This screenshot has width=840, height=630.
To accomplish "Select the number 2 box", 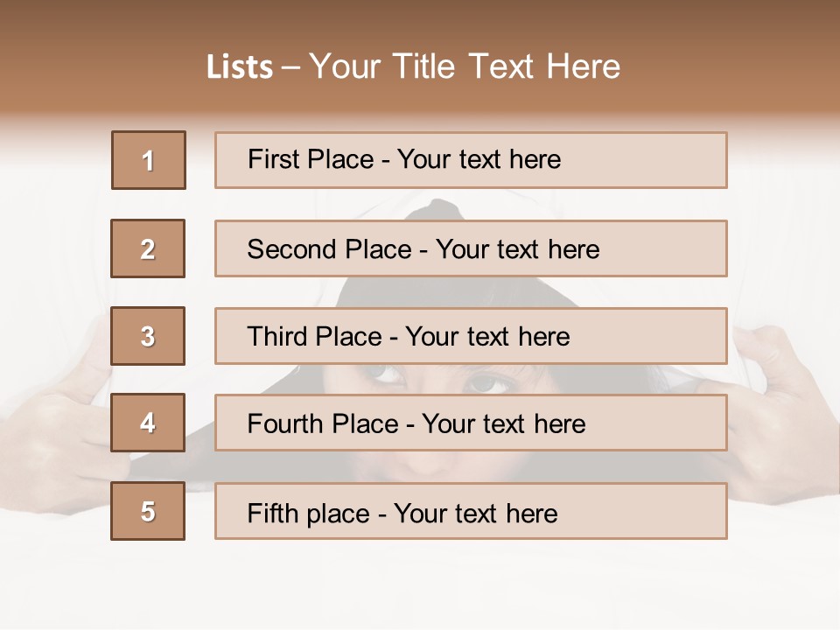I will (148, 248).
